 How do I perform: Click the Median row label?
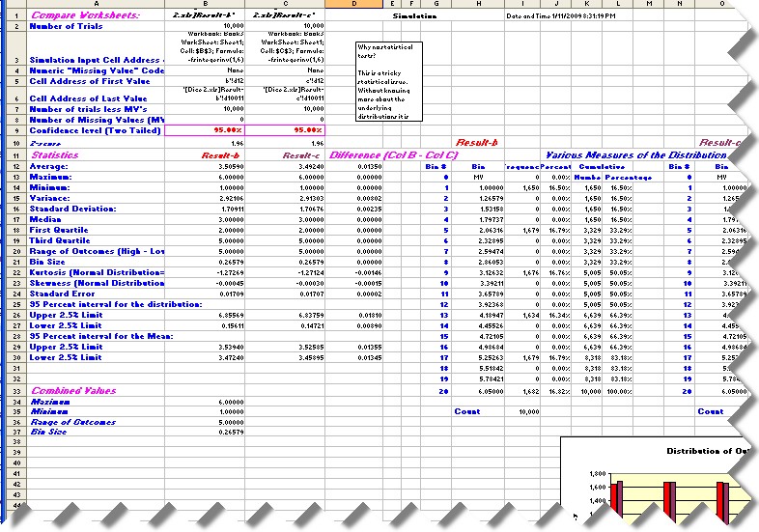tap(45, 220)
